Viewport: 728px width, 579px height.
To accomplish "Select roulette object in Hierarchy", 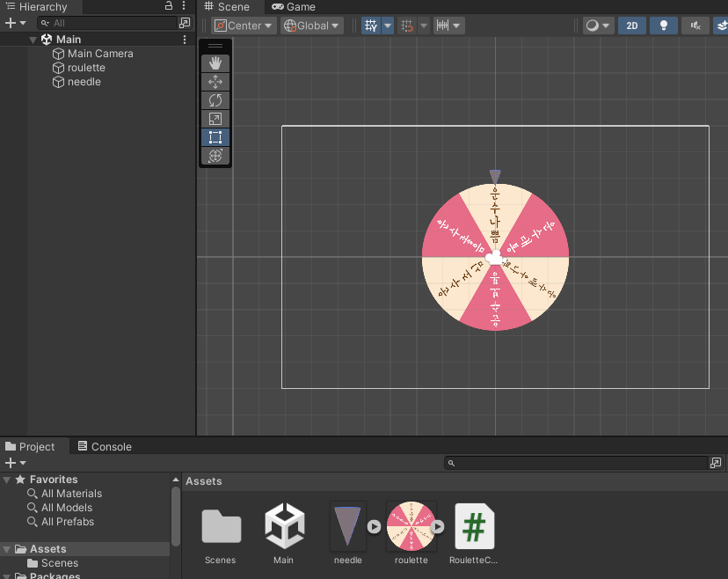I will tap(86, 68).
